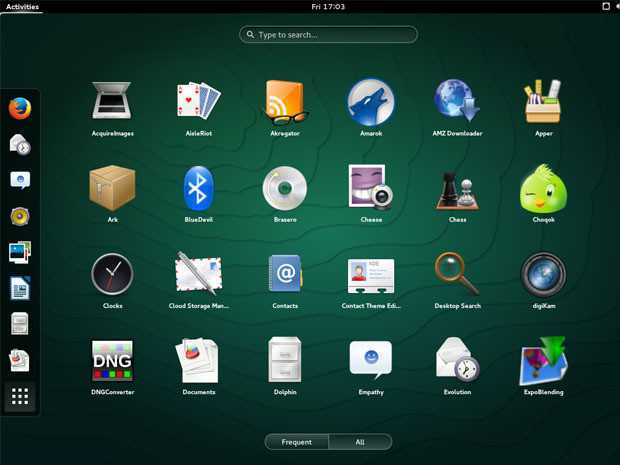Open chat bubble app in dock

click(20, 180)
